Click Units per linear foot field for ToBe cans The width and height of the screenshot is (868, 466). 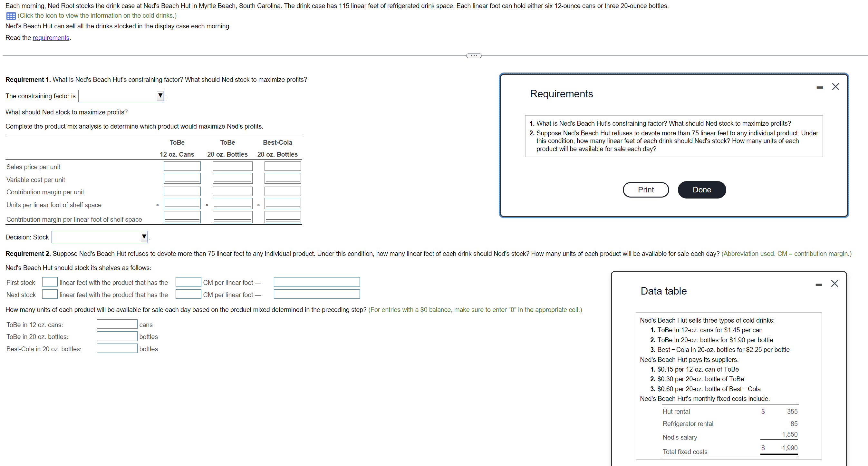[182, 204]
